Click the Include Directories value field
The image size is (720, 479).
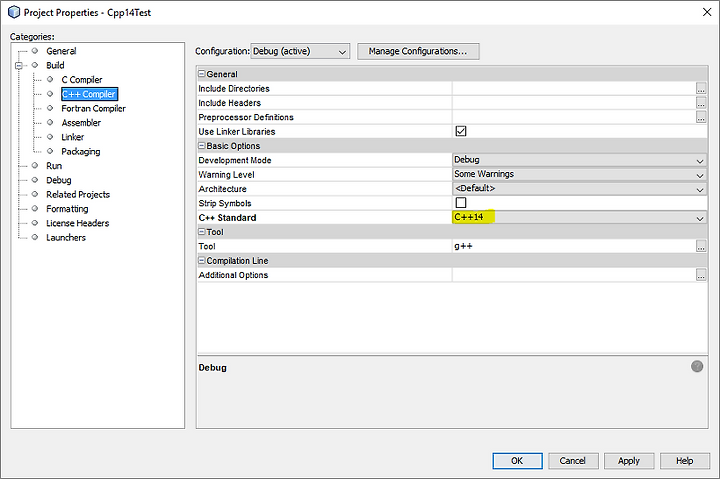tap(574, 89)
